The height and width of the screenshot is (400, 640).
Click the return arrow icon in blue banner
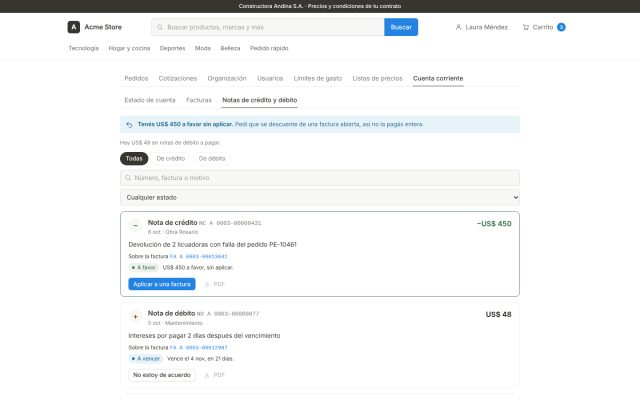tap(129, 124)
